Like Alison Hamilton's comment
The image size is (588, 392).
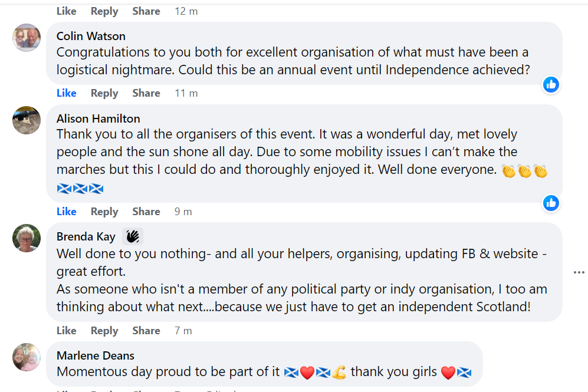click(x=67, y=212)
